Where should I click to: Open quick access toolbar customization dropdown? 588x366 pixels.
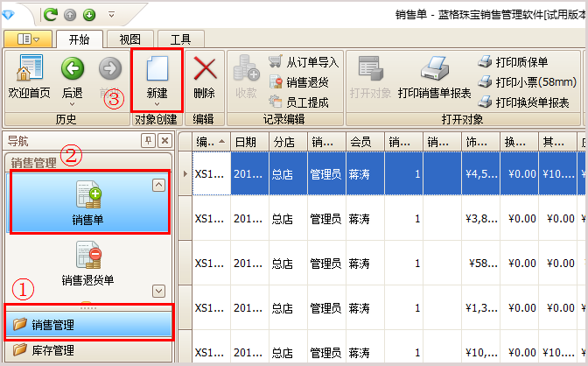point(111,15)
